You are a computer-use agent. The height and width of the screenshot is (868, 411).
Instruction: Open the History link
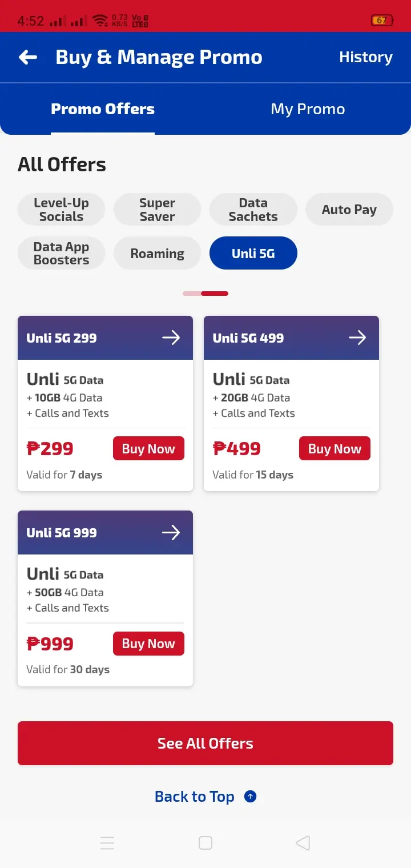coord(366,57)
